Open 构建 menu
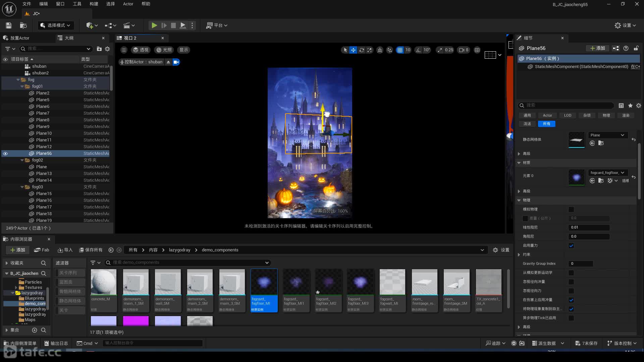 point(94,4)
